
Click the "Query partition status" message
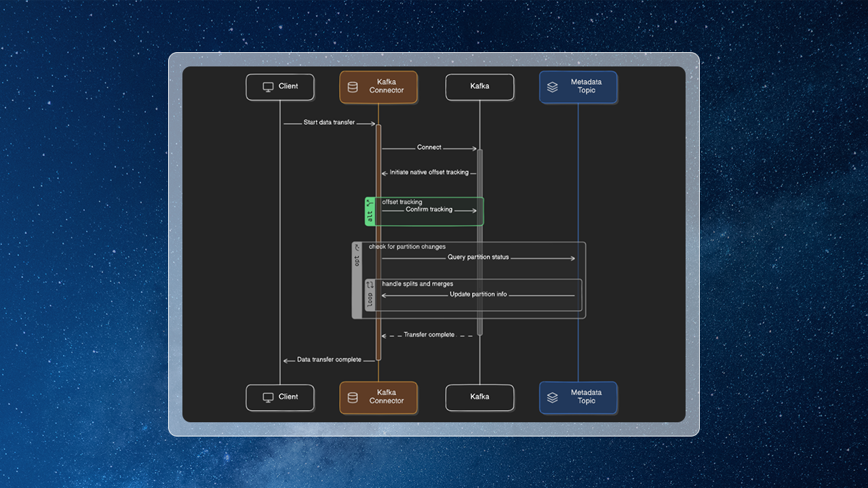[478, 258]
